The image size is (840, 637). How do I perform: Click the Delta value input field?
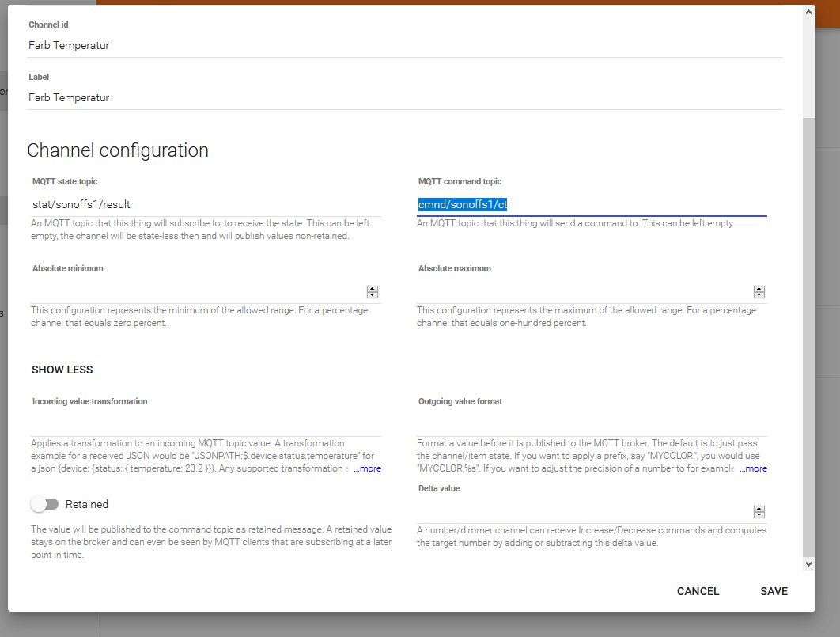point(584,512)
